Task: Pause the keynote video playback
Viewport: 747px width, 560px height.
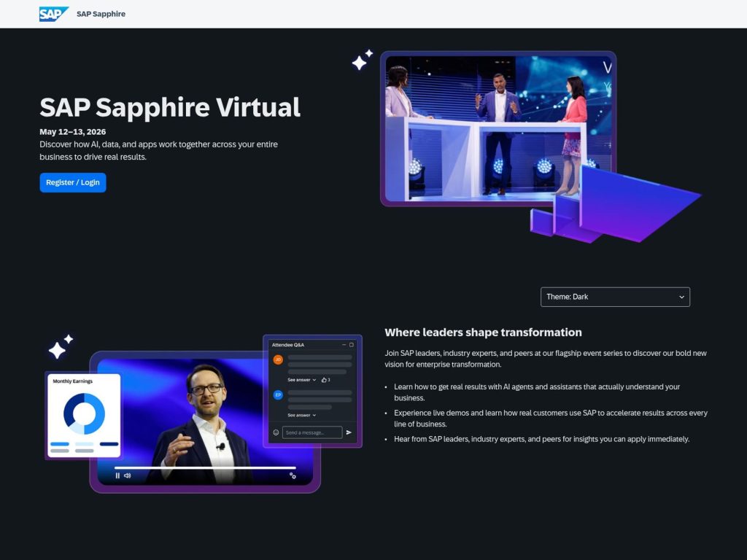Action: click(117, 475)
